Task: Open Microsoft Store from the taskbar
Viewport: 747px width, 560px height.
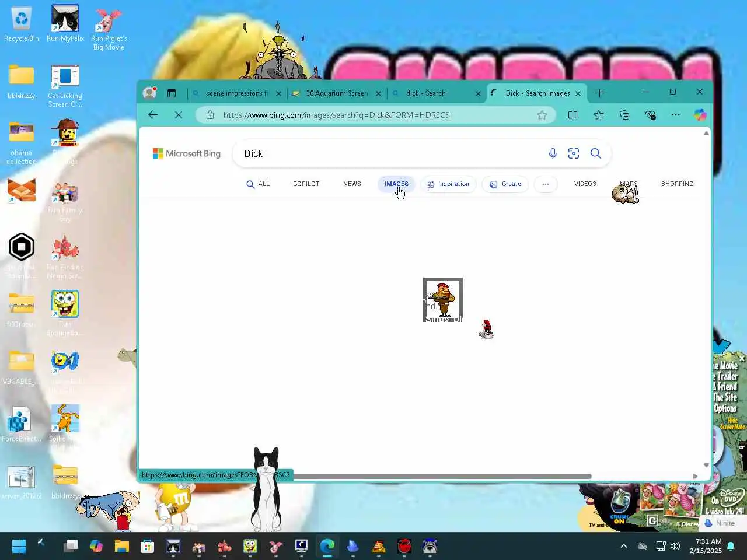Action: pos(147,546)
